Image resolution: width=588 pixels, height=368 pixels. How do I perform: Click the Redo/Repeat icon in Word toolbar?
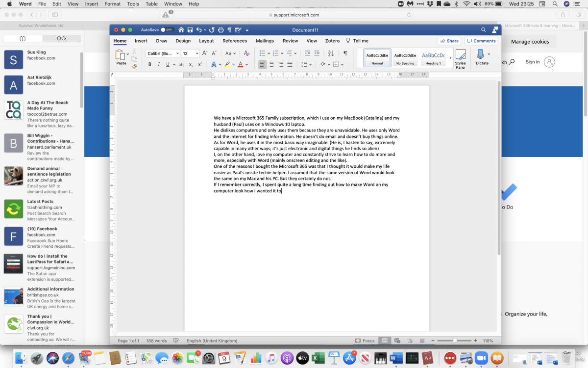point(212,30)
